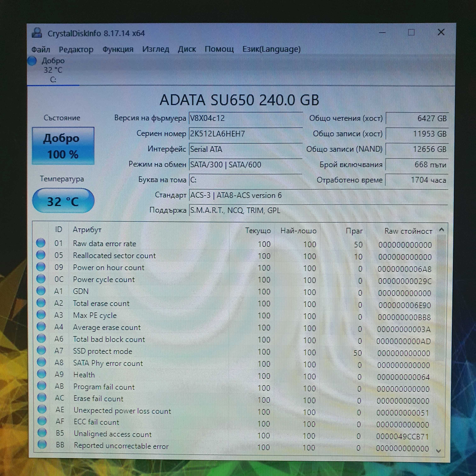Minimize the CrystalDiskInfo window

pyautogui.click(x=382, y=32)
